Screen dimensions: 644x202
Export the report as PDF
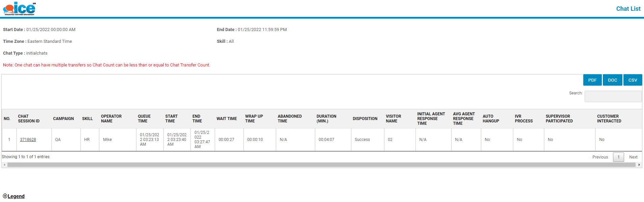click(x=592, y=80)
